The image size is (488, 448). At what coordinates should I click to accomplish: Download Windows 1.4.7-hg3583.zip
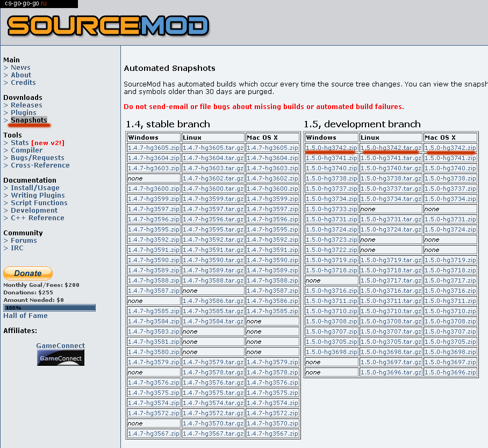pos(154,331)
